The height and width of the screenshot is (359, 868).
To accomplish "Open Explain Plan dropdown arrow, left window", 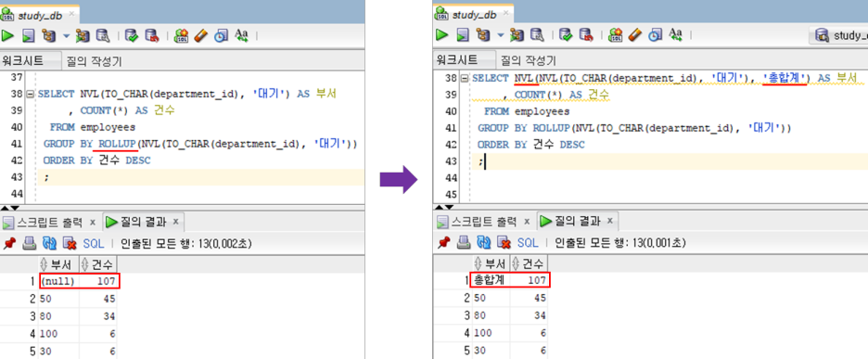I will [66, 36].
